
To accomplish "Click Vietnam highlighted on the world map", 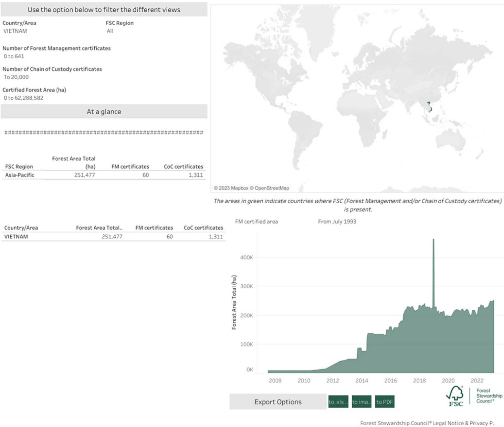I will point(429,107).
